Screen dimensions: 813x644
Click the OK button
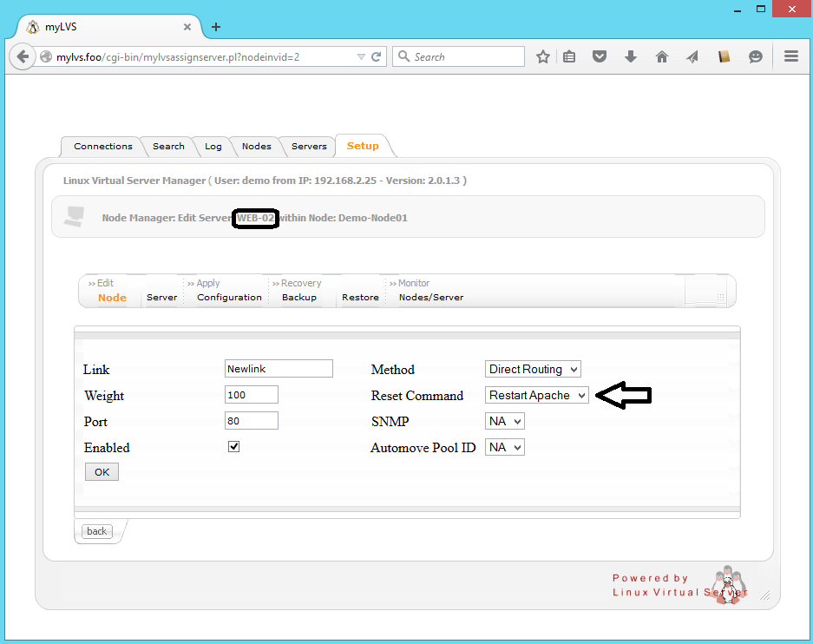[x=102, y=472]
